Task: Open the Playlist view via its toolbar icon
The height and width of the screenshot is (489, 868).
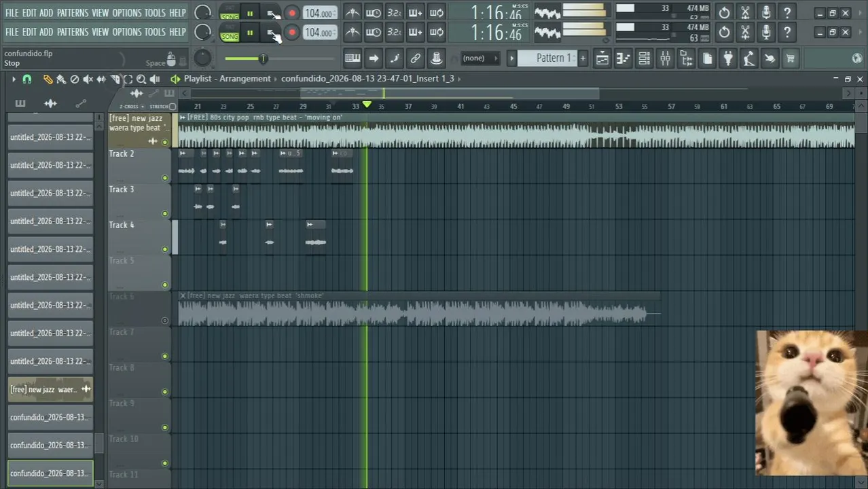Action: click(602, 58)
